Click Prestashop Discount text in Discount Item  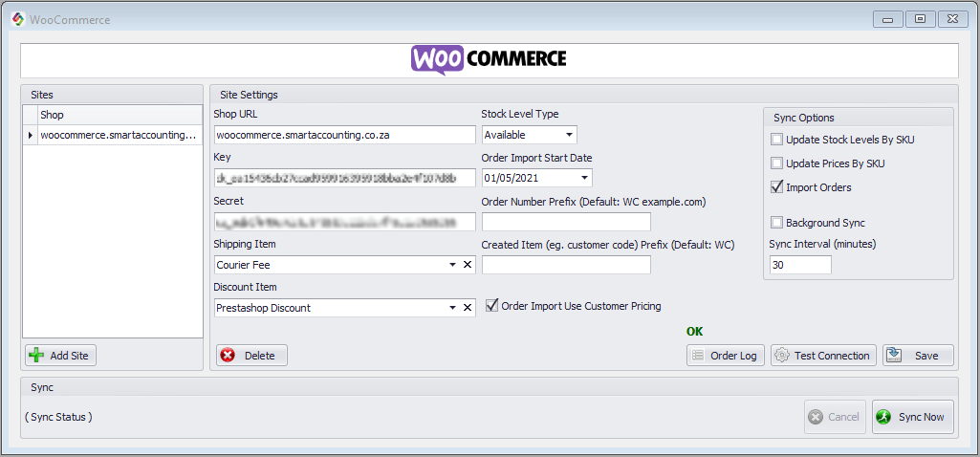coord(264,308)
